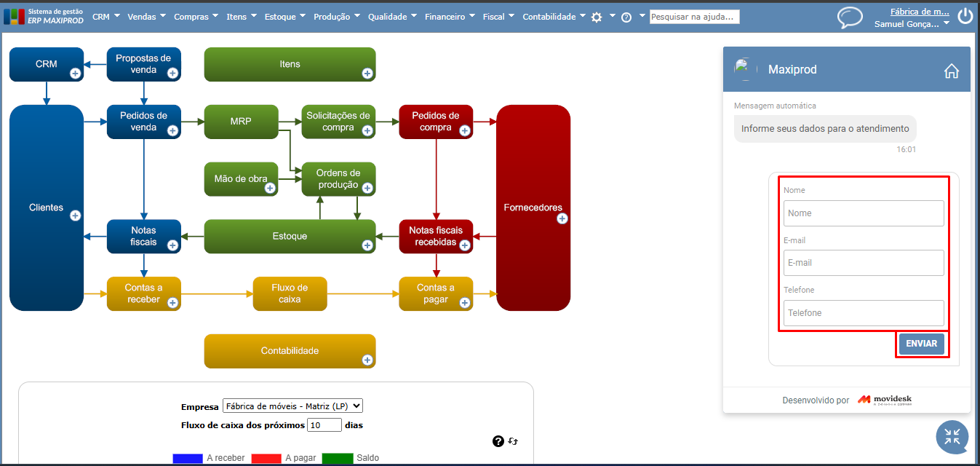This screenshot has width=980, height=466.
Task: Click the green Saldo legend swatch
Action: (338, 459)
